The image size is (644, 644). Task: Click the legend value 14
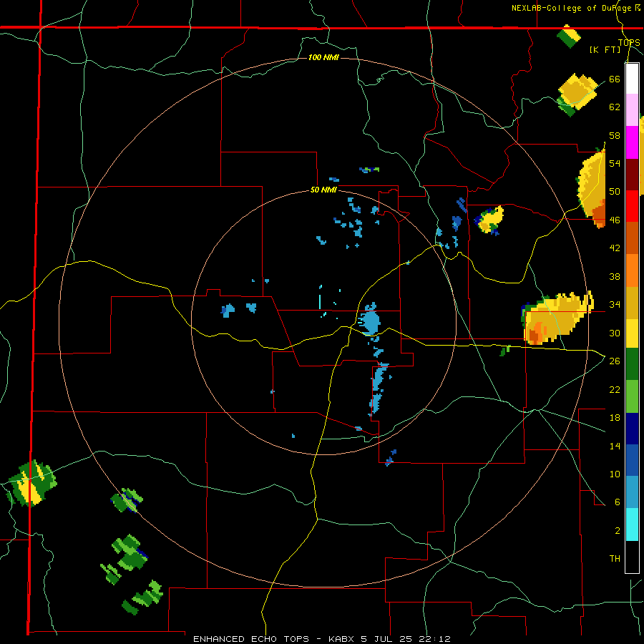pyautogui.click(x=615, y=446)
